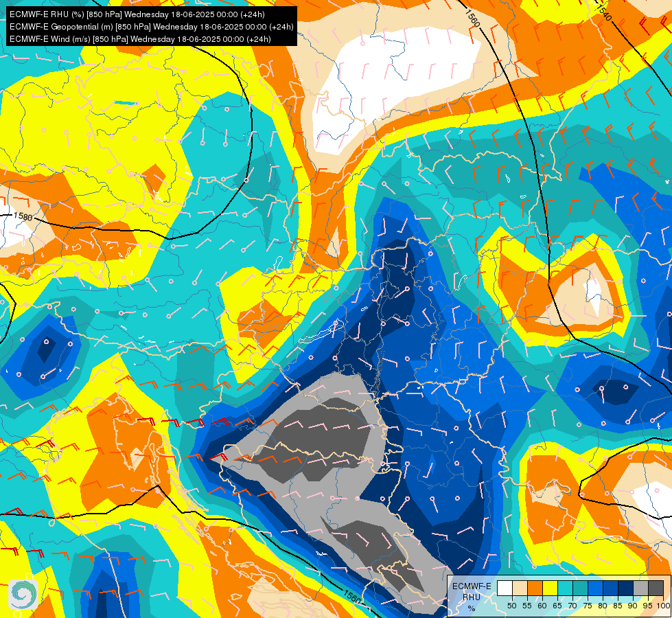Click the swirl logo icon

coord(23,594)
